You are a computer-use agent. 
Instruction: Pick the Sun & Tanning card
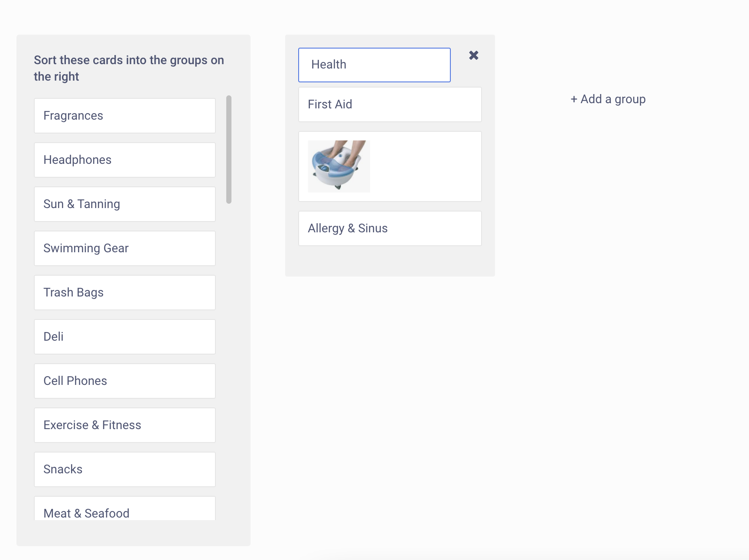(125, 204)
